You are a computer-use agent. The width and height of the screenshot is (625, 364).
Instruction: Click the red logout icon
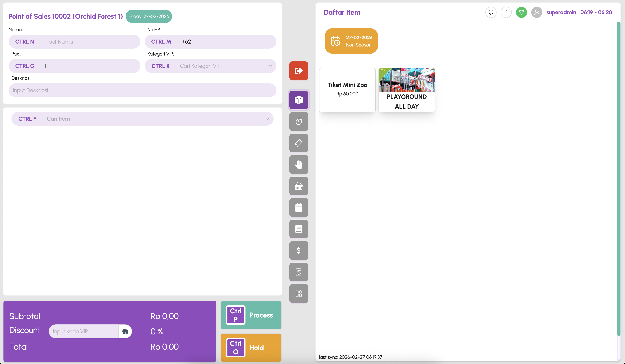click(x=299, y=71)
